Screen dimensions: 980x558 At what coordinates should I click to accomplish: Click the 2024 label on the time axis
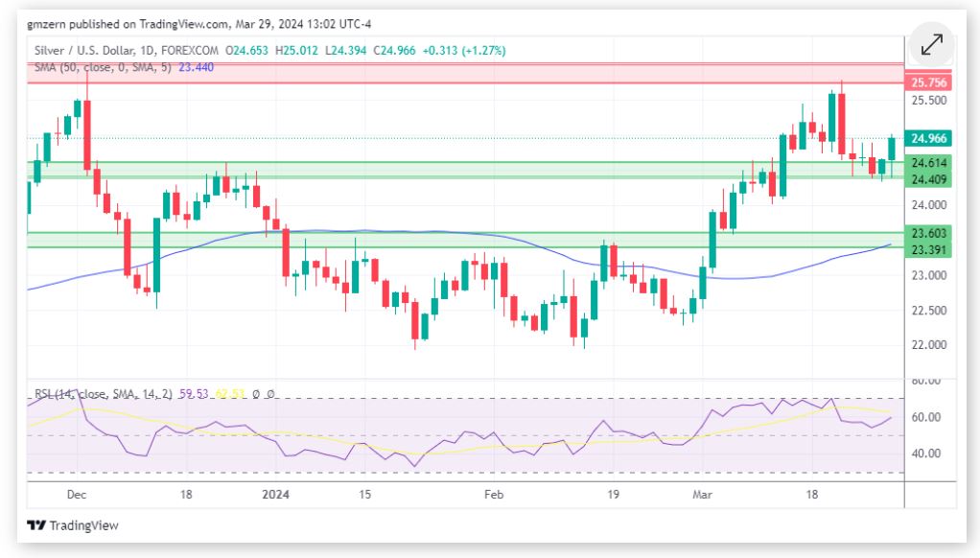(x=276, y=494)
